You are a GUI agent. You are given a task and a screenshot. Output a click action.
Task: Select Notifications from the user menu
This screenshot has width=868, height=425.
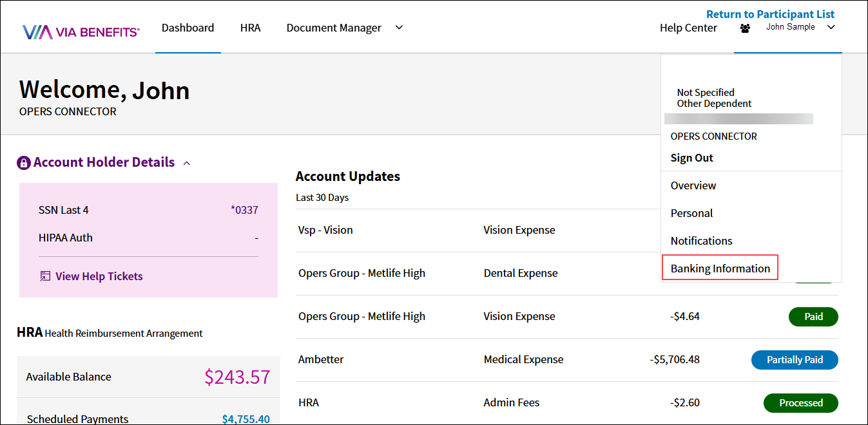[x=701, y=241]
